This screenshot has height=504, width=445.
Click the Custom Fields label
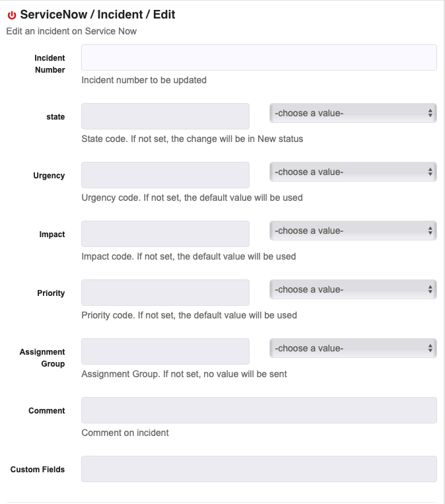38,470
